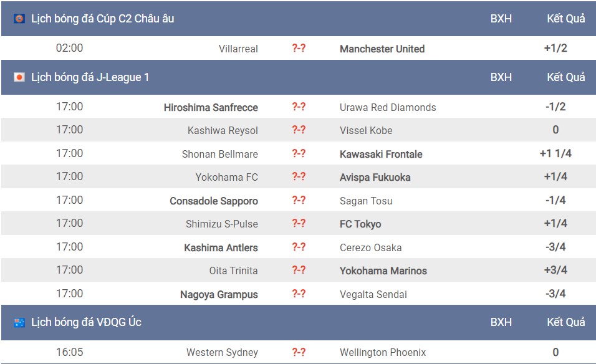Image resolution: width=596 pixels, height=364 pixels.
Task: Open the Nagoya Grampus team link
Action: (219, 294)
